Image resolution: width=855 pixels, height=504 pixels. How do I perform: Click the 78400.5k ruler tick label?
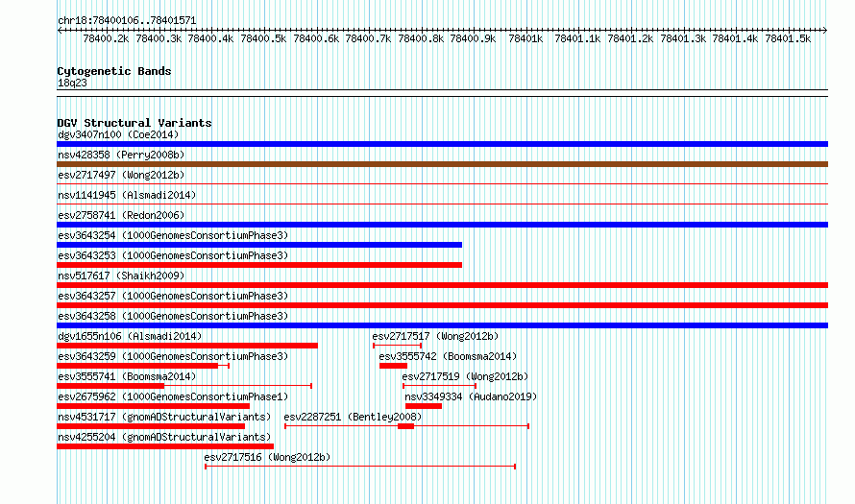point(263,38)
